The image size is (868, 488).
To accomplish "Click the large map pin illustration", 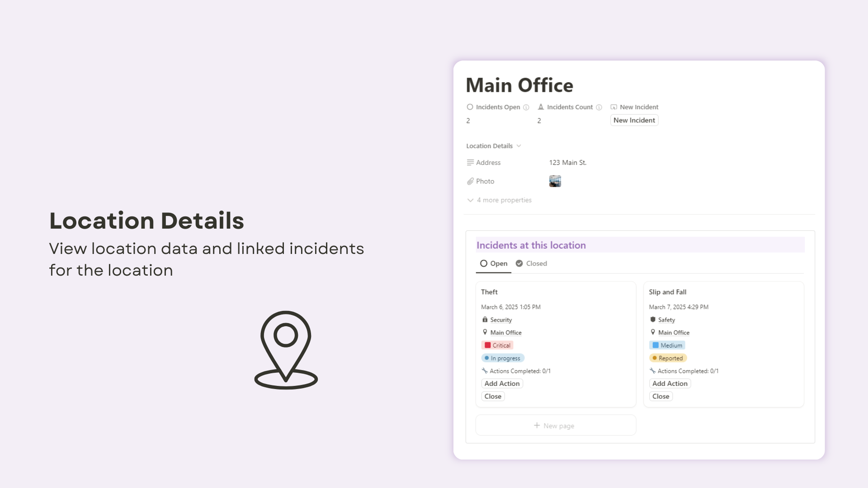I will point(286,350).
